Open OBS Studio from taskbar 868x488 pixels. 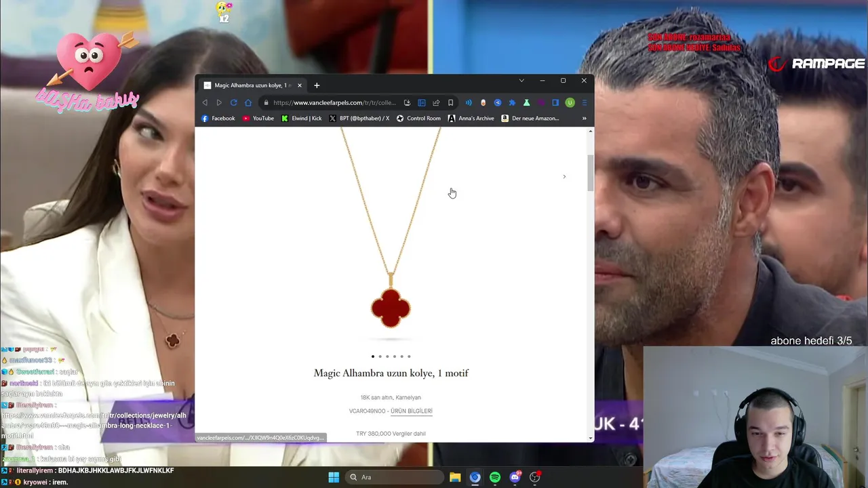(x=535, y=477)
